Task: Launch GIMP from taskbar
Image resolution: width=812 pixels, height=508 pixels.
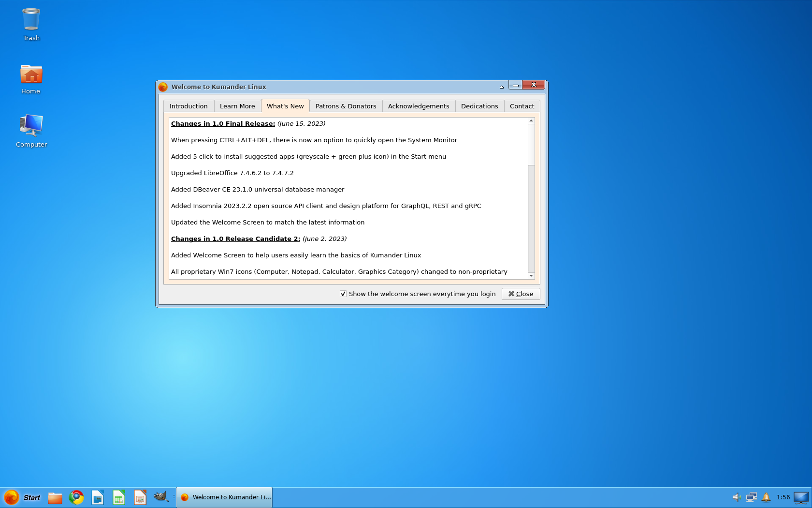Action: click(x=161, y=497)
